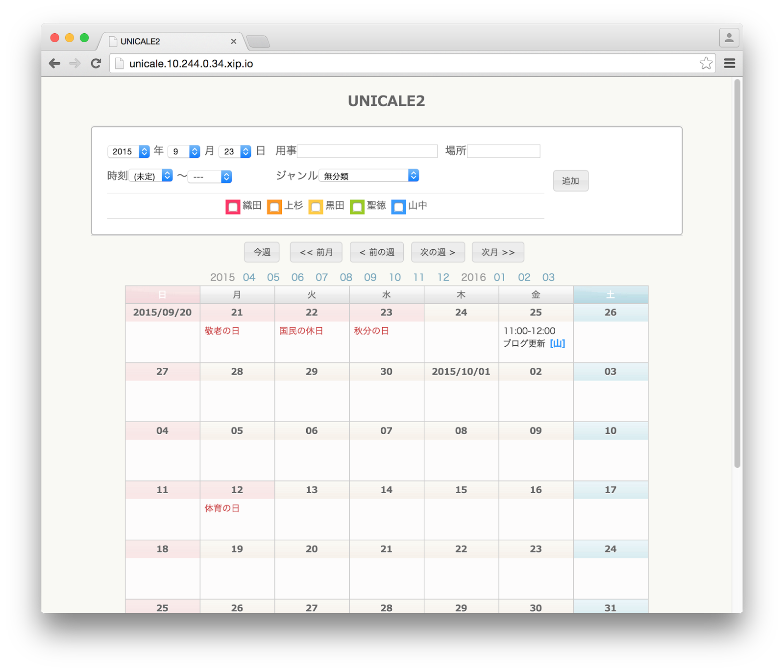Open Chrome hamburger menu

click(x=730, y=63)
